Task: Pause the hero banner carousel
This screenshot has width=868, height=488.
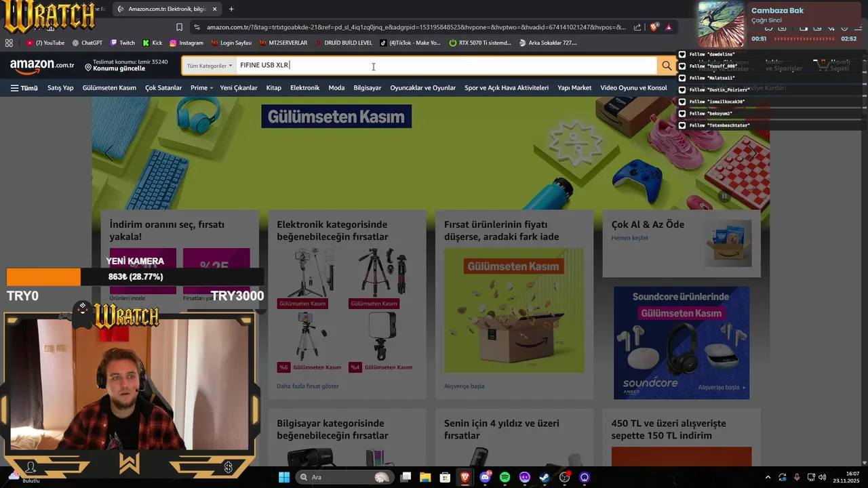Action: click(x=724, y=196)
